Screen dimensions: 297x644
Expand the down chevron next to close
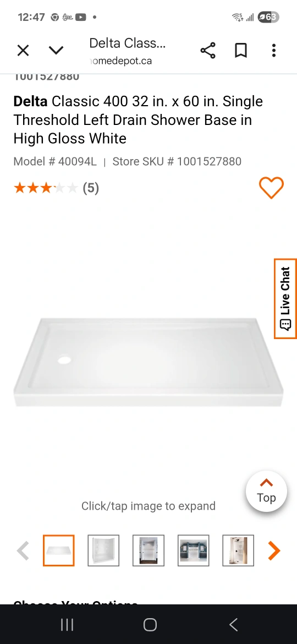pos(56,51)
